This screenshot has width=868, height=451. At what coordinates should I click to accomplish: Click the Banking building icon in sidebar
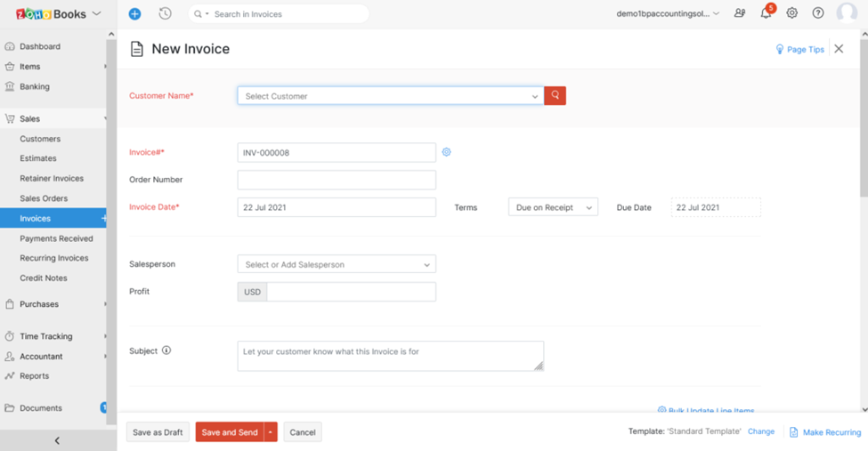coord(10,86)
